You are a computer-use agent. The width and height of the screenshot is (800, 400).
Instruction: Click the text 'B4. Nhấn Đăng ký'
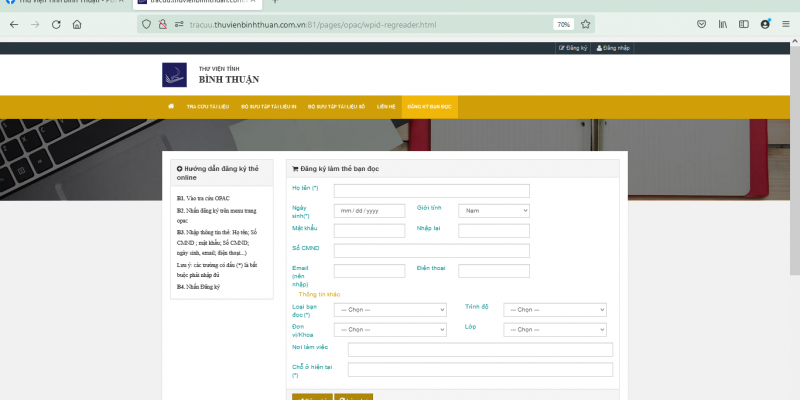pos(198,287)
